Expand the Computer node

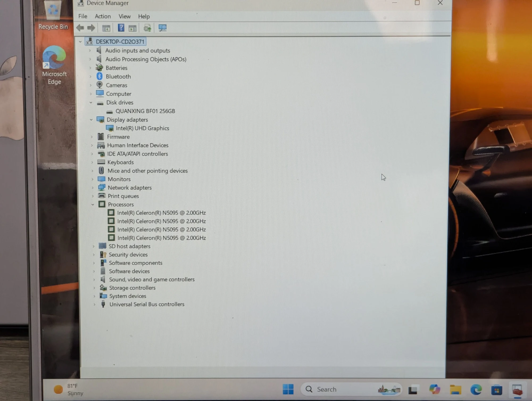pyautogui.click(x=90, y=94)
